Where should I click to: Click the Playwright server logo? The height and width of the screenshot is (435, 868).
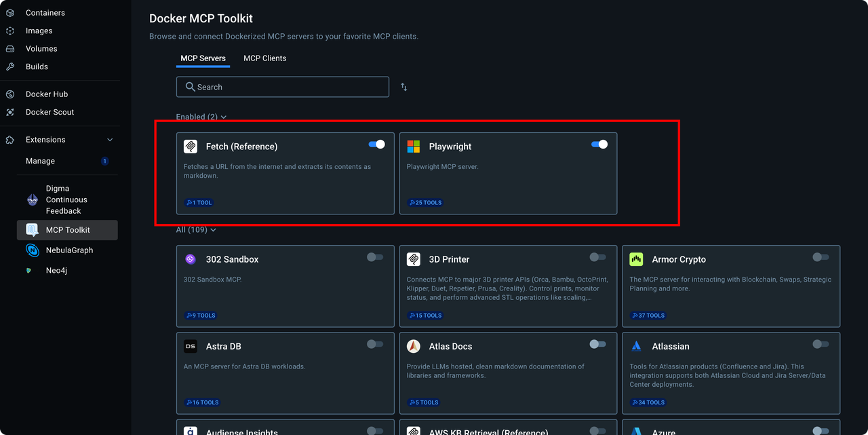(x=414, y=147)
